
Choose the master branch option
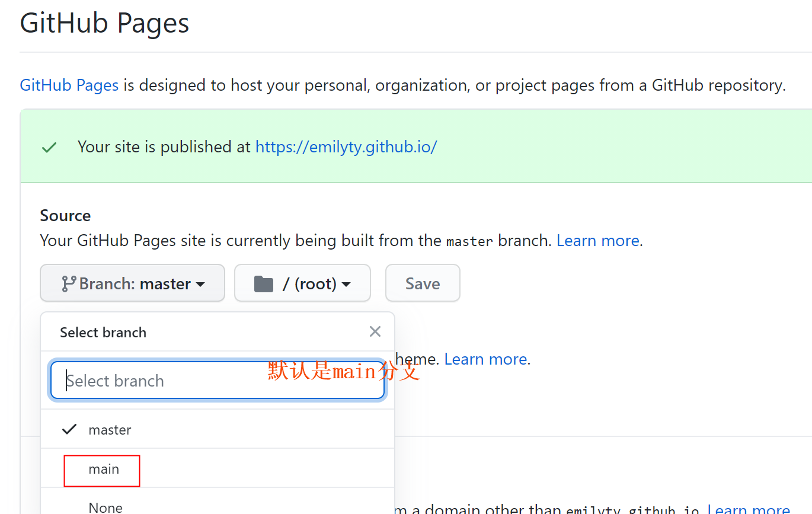[x=218, y=429]
